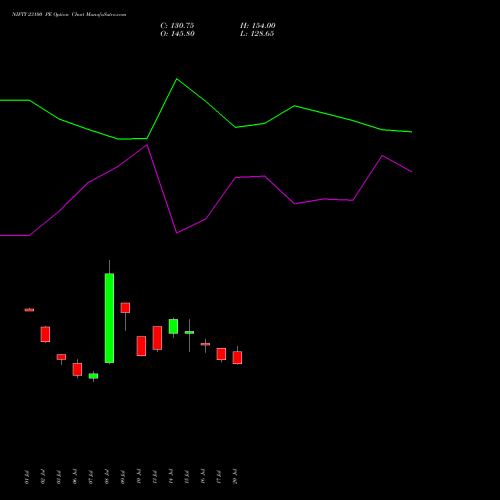Click the red candle on 09 Jul
500x500 pixels.
pos(125,308)
